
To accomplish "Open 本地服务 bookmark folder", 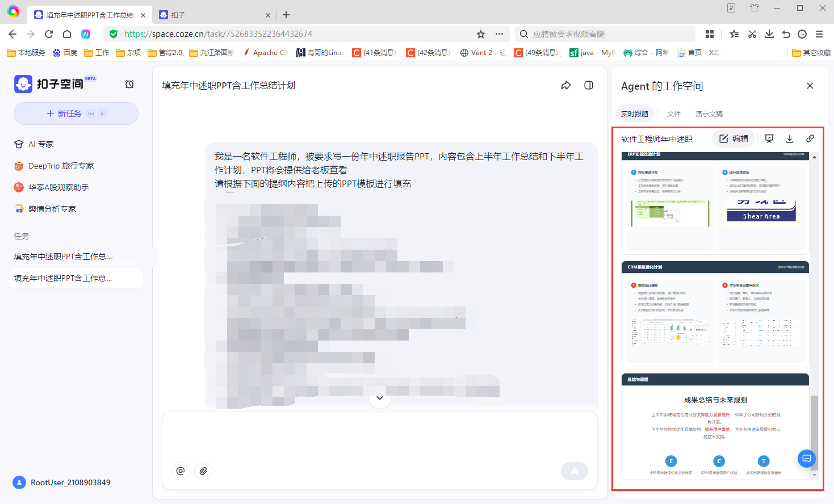I will pos(26,53).
